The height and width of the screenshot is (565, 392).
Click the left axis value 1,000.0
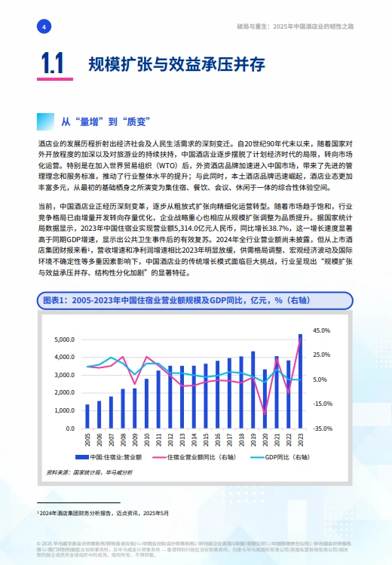64,410
